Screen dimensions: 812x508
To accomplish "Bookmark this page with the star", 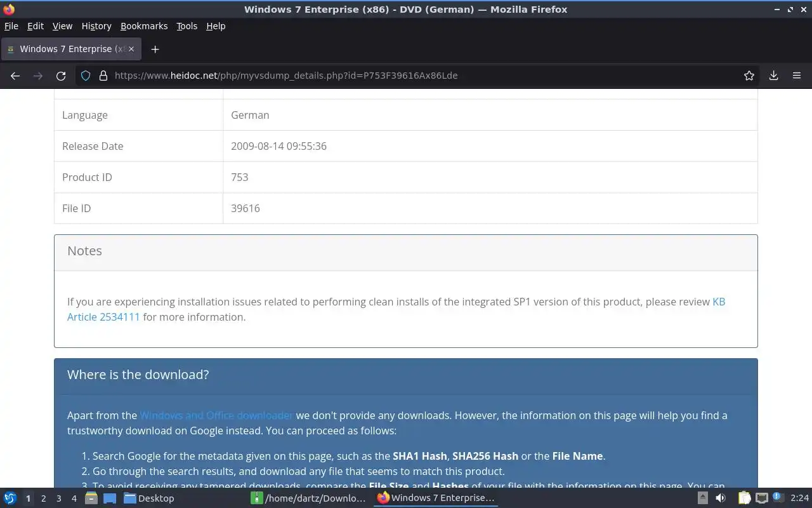I will (x=749, y=76).
